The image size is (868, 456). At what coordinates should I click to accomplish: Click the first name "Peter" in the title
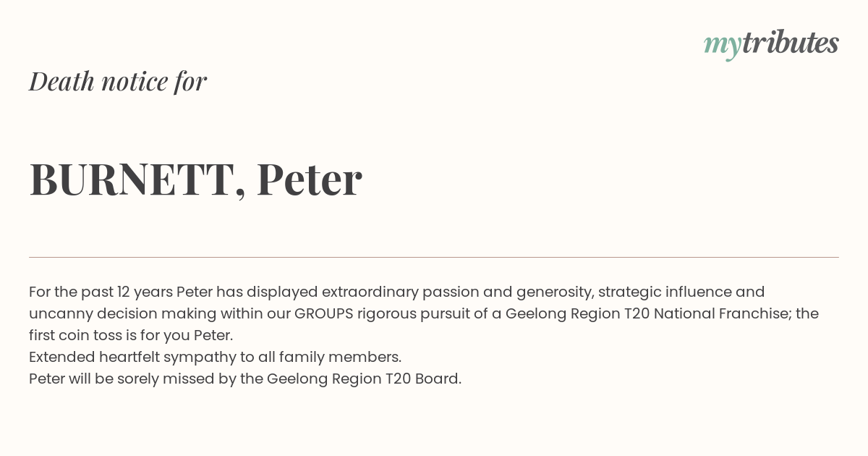coord(309,179)
